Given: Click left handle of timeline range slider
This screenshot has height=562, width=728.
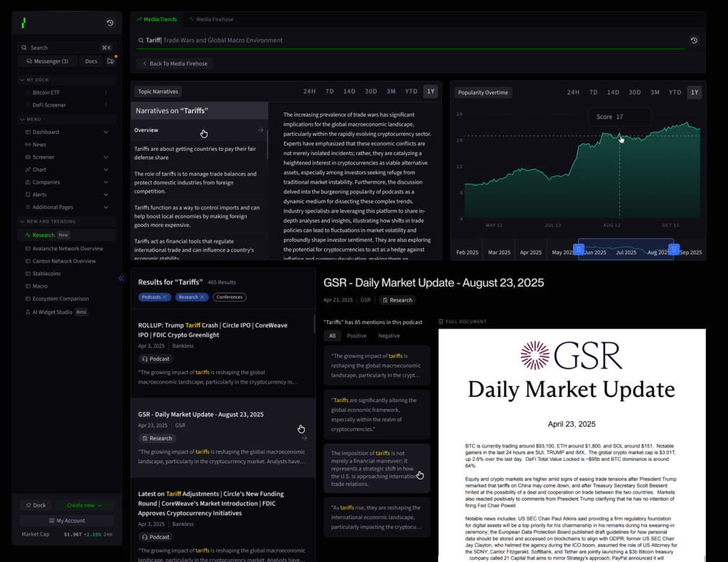Looking at the screenshot, I should coord(579,250).
